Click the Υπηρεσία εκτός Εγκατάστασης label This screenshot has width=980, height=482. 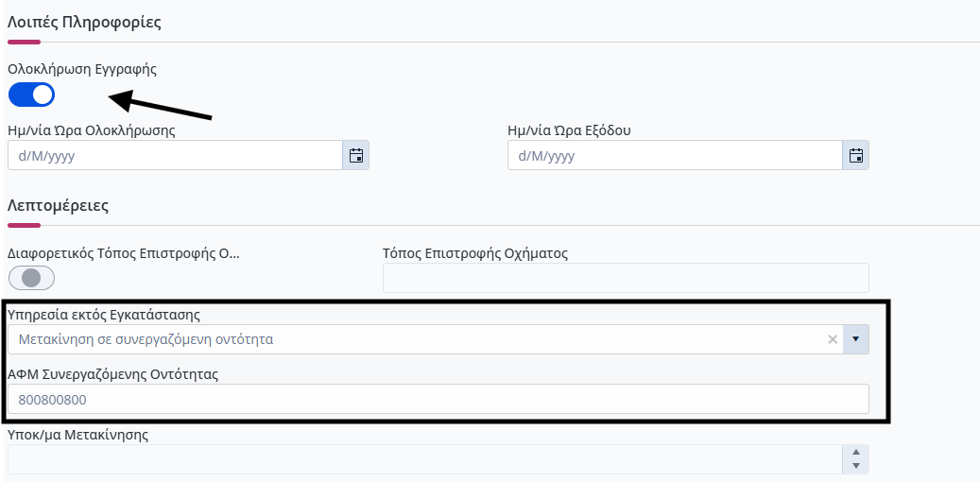pyautogui.click(x=104, y=315)
